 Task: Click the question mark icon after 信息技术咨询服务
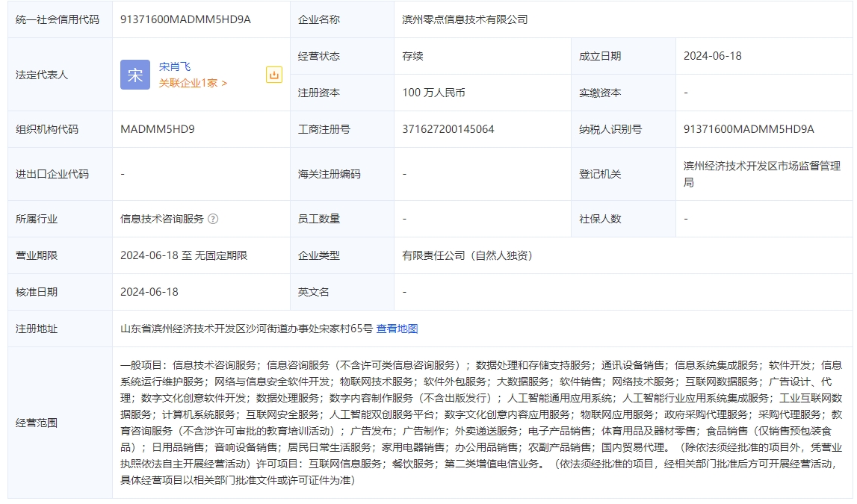(x=213, y=219)
